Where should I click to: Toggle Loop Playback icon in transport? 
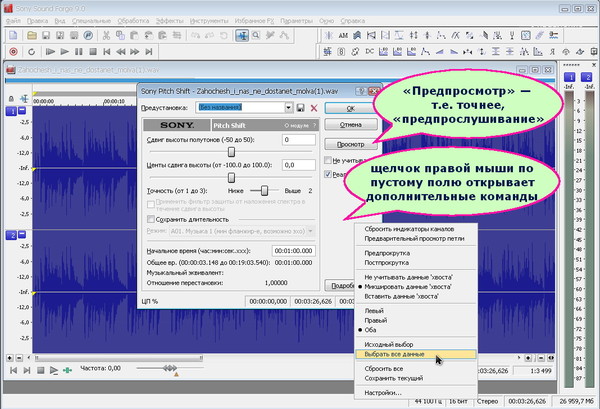(x=31, y=51)
